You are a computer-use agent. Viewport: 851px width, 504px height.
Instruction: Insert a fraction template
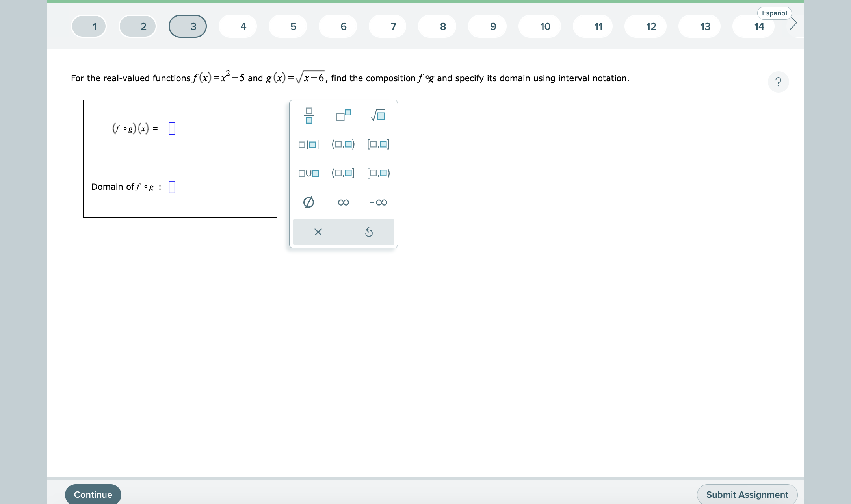point(309,115)
